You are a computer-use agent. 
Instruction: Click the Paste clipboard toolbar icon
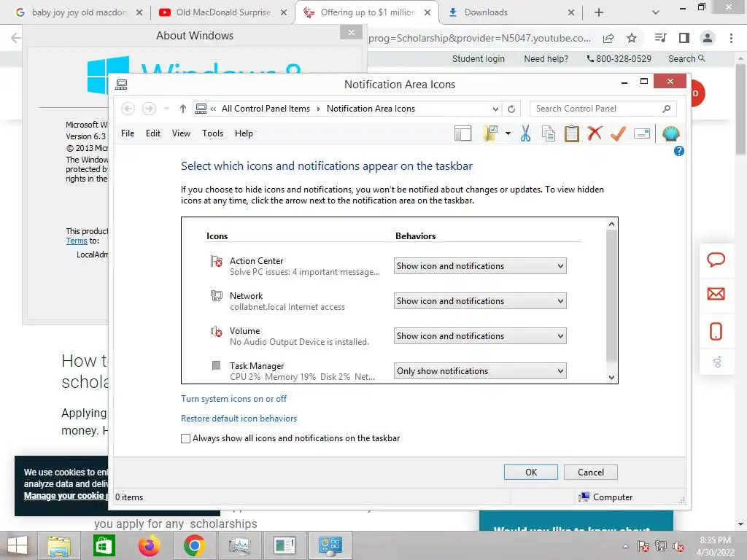pyautogui.click(x=572, y=134)
